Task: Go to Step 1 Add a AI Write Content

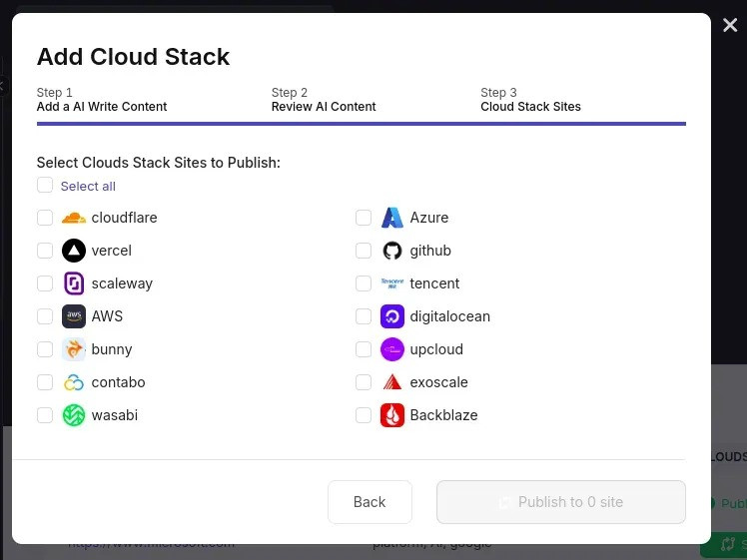Action: click(102, 100)
